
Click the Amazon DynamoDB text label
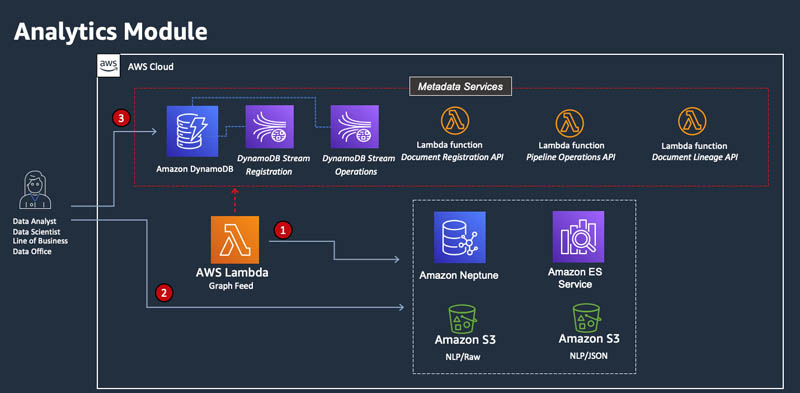pos(195,168)
